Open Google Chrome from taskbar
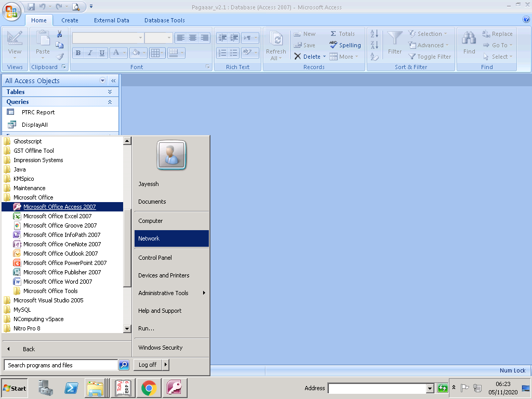 (x=149, y=388)
